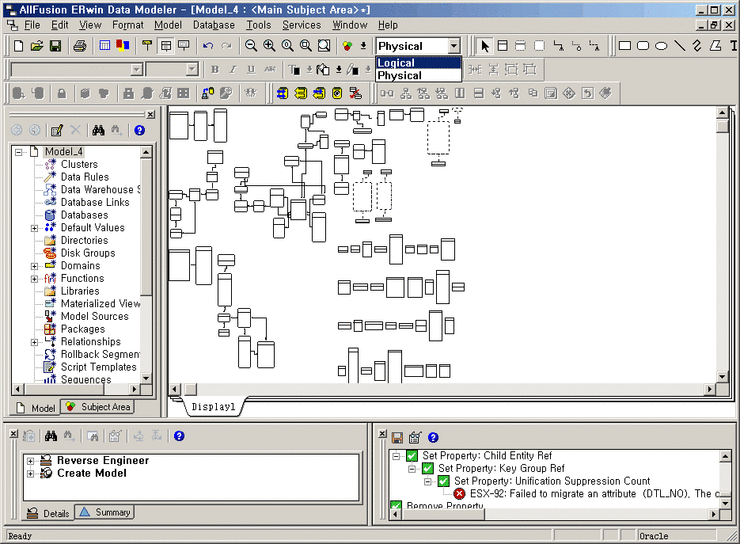The height and width of the screenshot is (544, 740).
Task: Expand the Reverse Engineer node
Action: point(31,461)
